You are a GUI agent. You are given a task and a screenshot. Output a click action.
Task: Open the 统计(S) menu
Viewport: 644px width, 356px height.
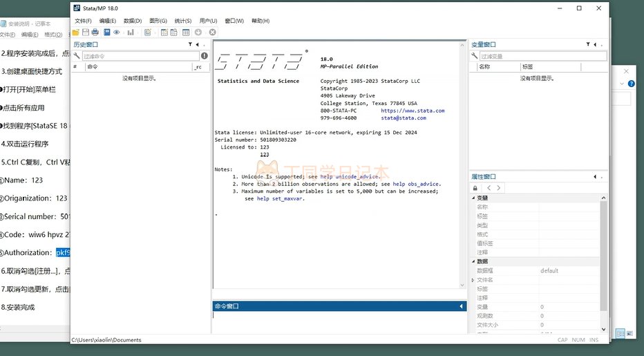click(183, 21)
